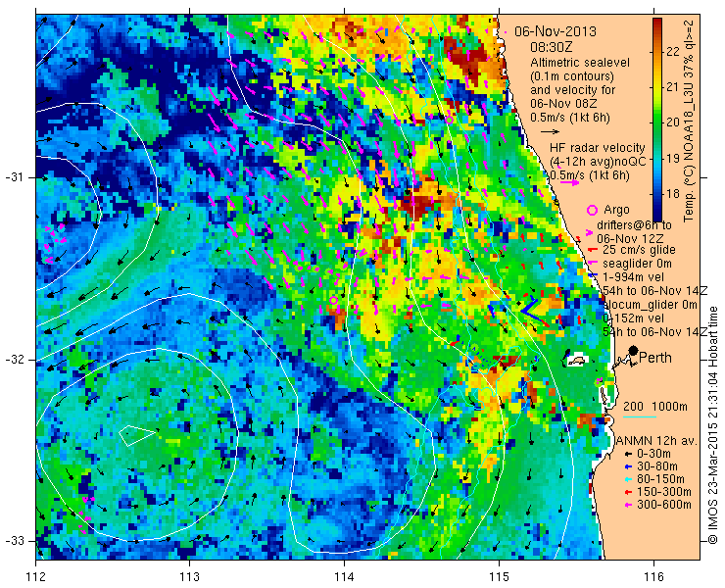Viewport: 725px width, 588px height.
Task: Click the black altimetric velocity scale arrow
Action: tap(551, 132)
